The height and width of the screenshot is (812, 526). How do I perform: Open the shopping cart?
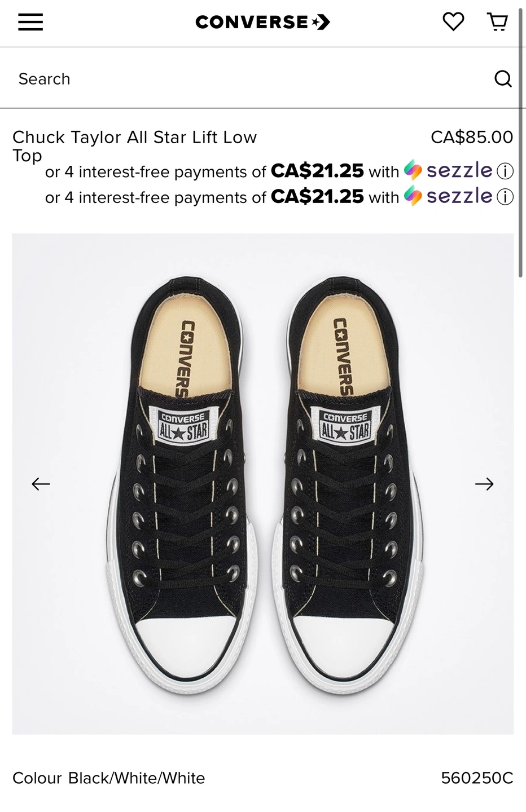[x=497, y=22]
